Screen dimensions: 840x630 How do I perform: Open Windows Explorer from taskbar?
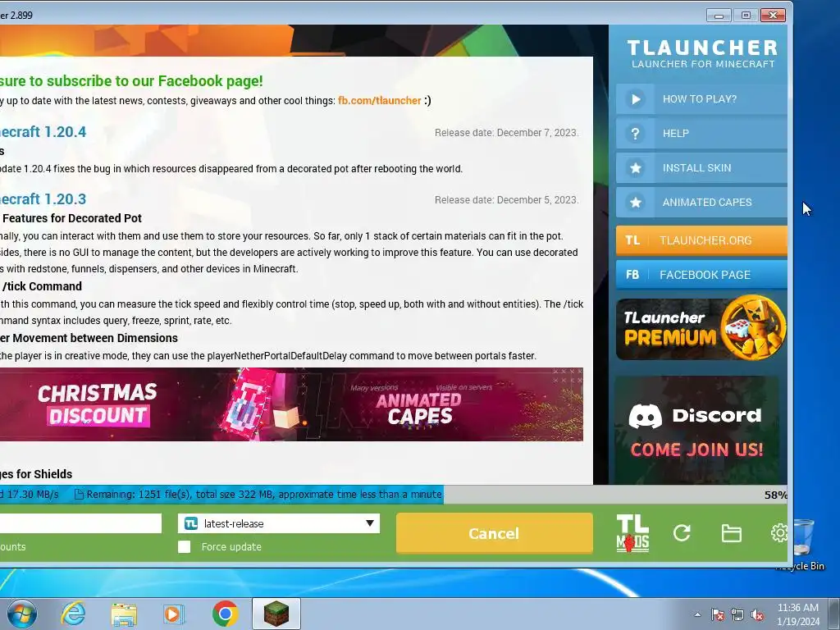click(124, 614)
